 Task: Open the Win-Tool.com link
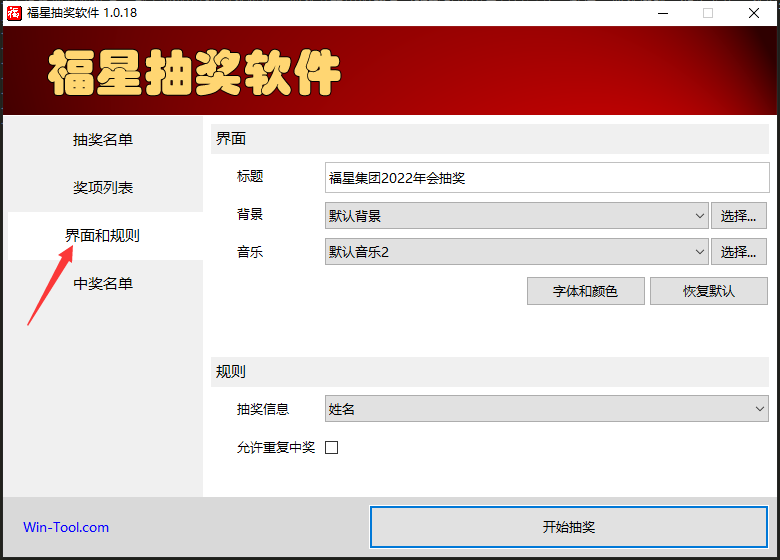66,527
